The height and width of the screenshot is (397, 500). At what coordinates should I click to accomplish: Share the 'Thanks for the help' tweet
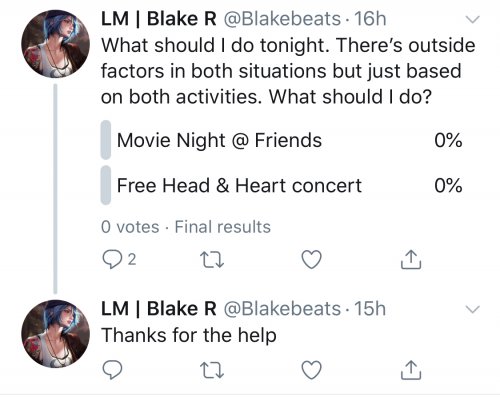tap(411, 370)
